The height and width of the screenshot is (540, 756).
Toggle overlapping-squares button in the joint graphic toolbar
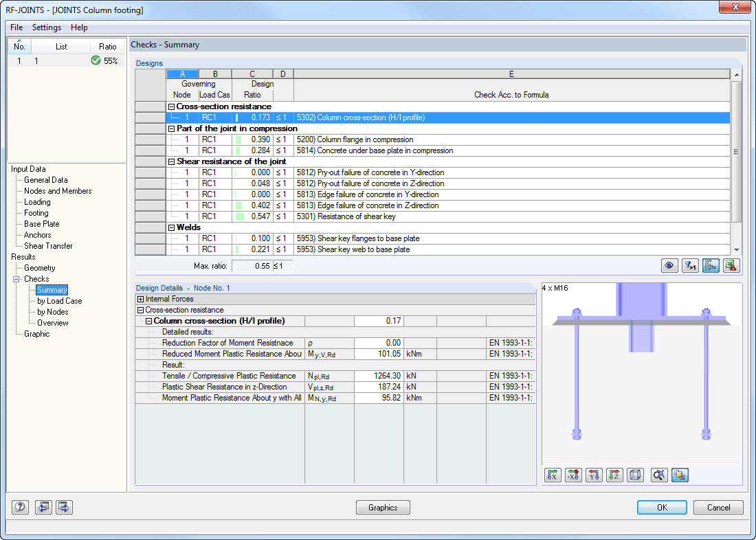click(680, 475)
